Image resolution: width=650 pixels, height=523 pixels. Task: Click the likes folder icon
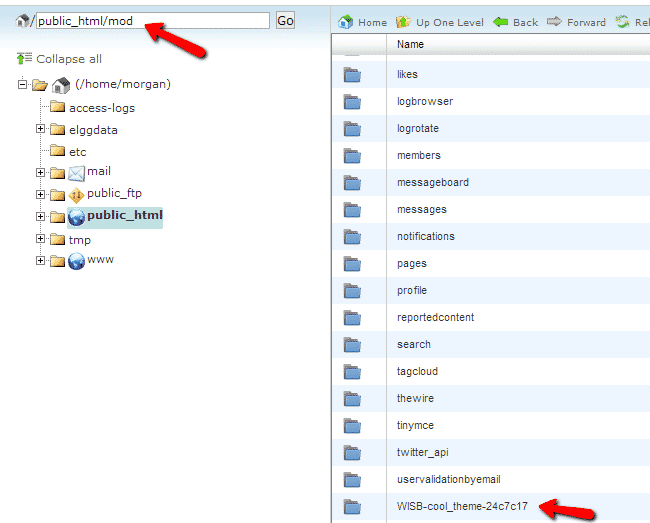point(352,75)
